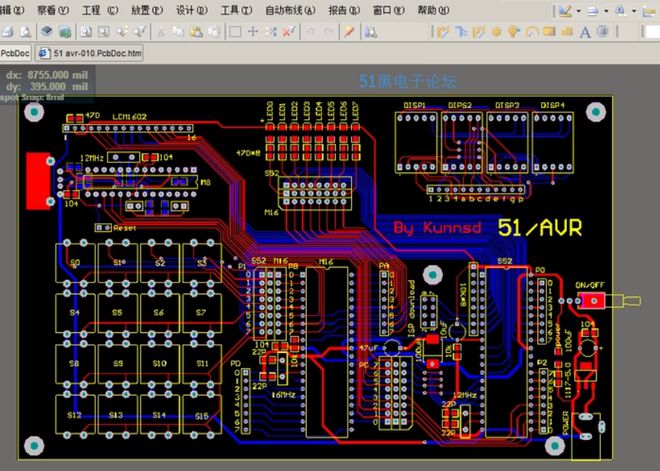Click the 'LCM1602' header label
Viewport: 660px width, 471px height.
pos(129,117)
